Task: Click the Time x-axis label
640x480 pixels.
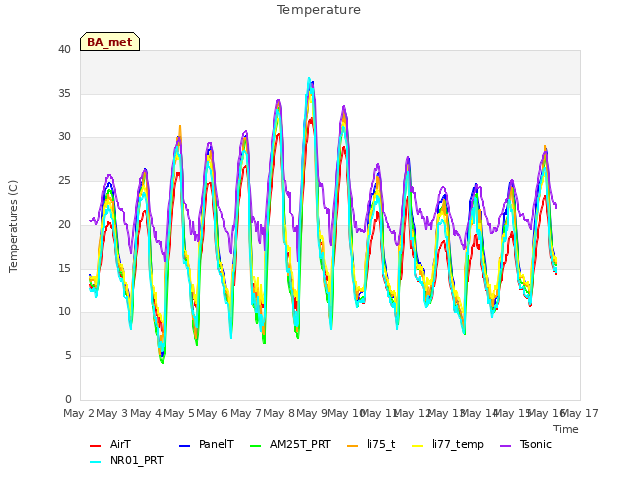Action: [566, 429]
